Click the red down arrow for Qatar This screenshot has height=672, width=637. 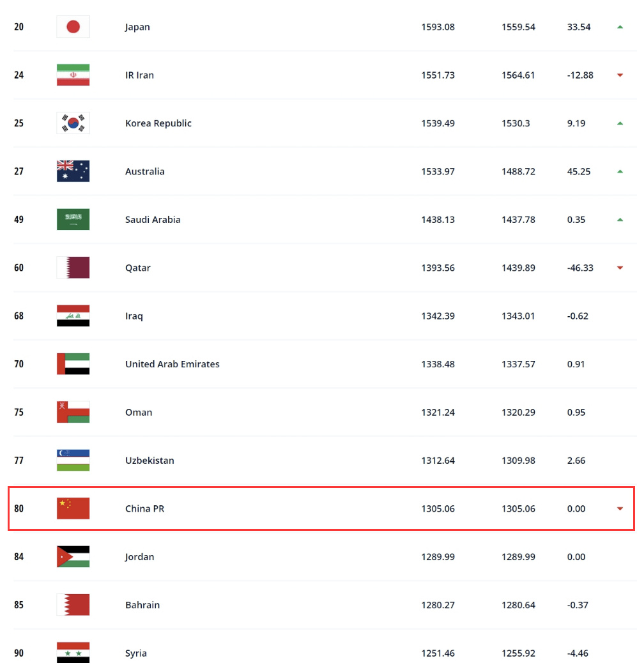click(x=619, y=268)
